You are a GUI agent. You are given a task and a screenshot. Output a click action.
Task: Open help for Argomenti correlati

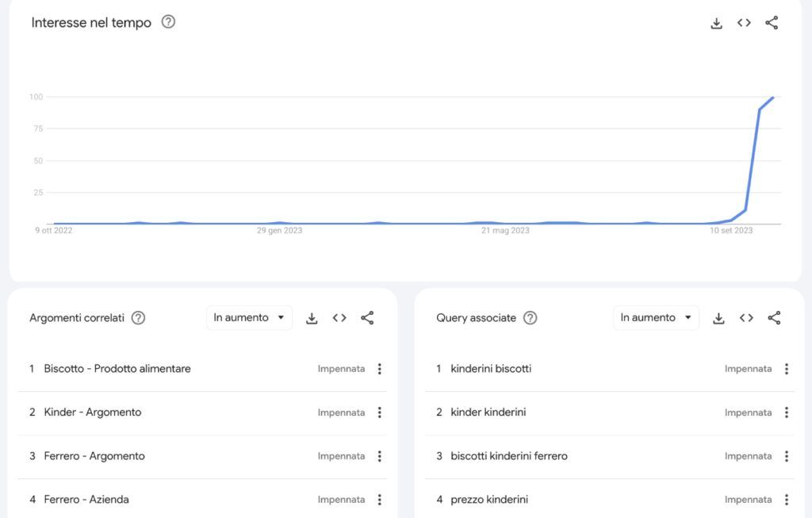138,317
